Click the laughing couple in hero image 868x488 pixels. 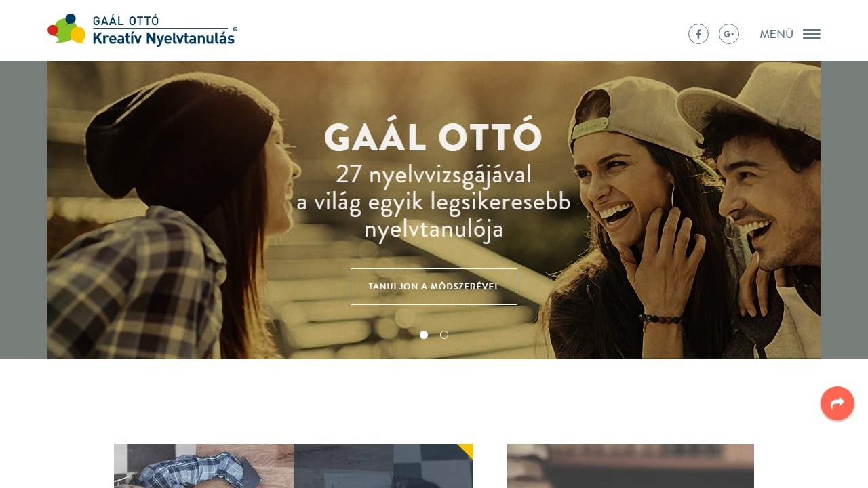[x=685, y=210]
